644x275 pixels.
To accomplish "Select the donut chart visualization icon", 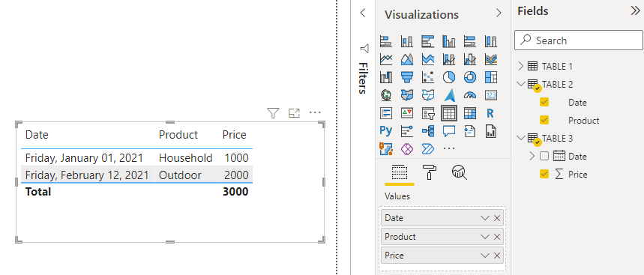I will (x=470, y=76).
